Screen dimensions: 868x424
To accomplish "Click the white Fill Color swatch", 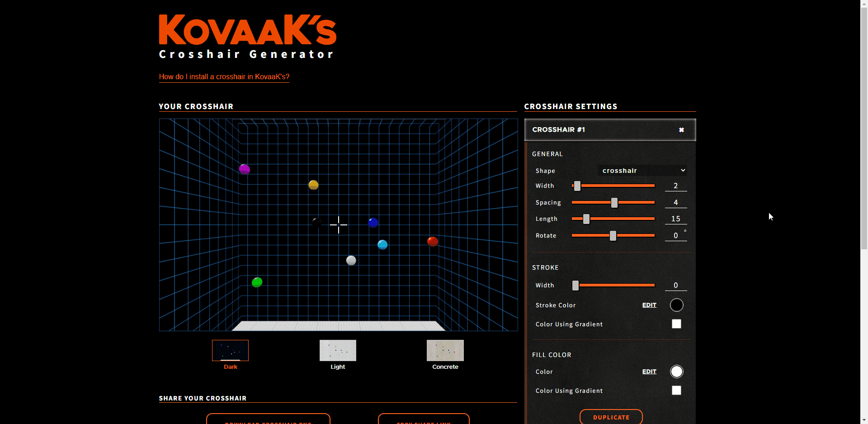I will point(676,372).
